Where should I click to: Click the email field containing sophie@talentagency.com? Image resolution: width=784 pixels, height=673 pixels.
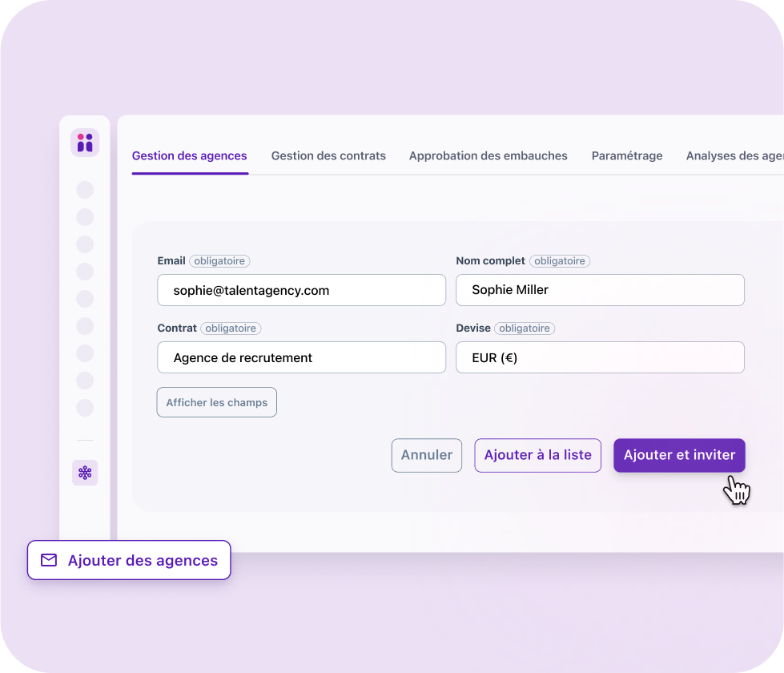click(x=301, y=290)
